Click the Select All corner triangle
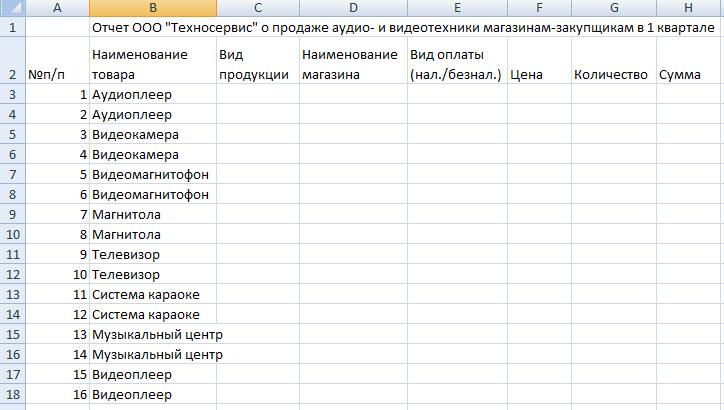 coord(12,8)
